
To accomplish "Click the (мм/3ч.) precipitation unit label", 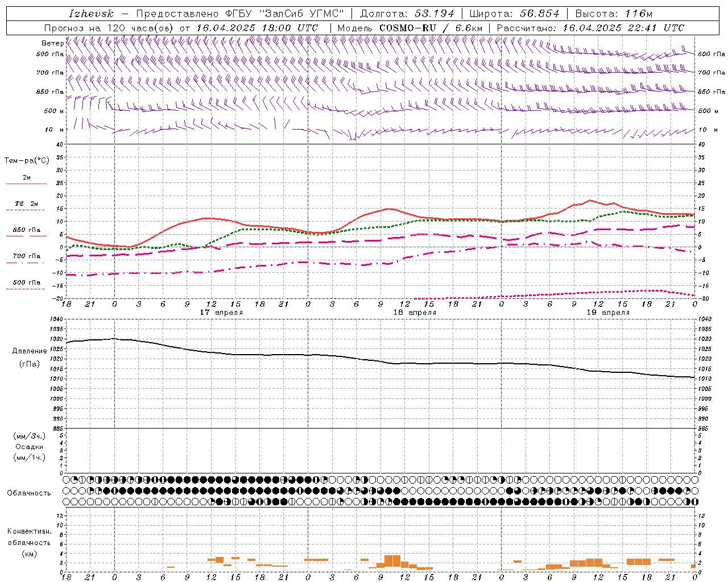I will click(x=30, y=436).
